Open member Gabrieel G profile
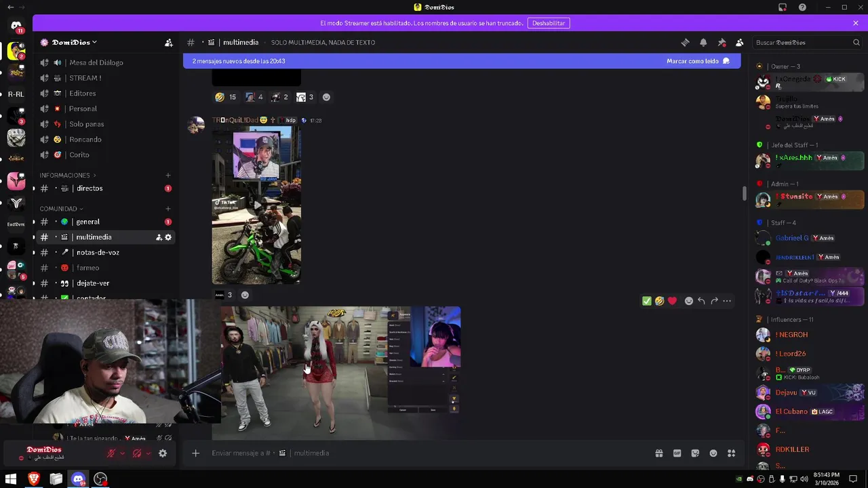Image resolution: width=868 pixels, height=488 pixels. (810, 238)
